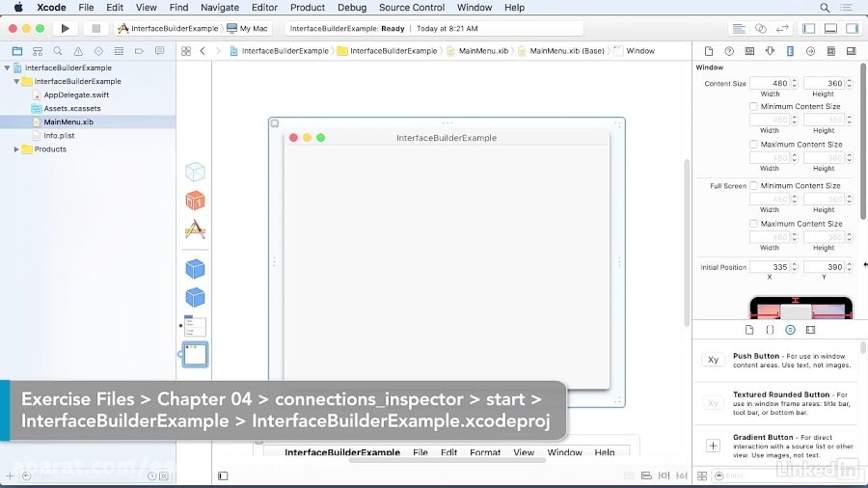Open the Breakpoint navigator

[139, 51]
